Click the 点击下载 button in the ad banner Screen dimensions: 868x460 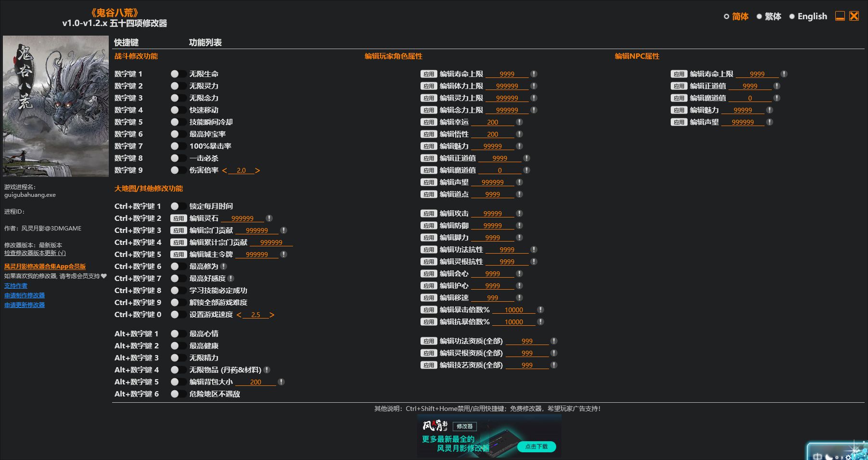[536, 447]
